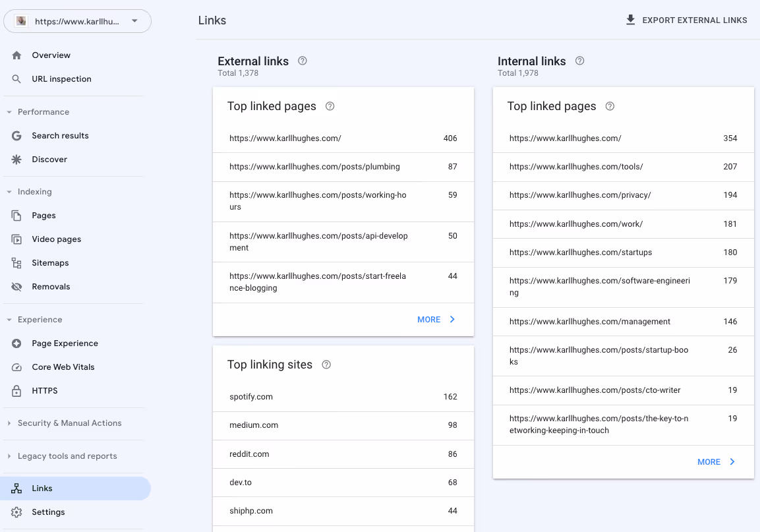Open external row for posts/working-hours

click(343, 201)
